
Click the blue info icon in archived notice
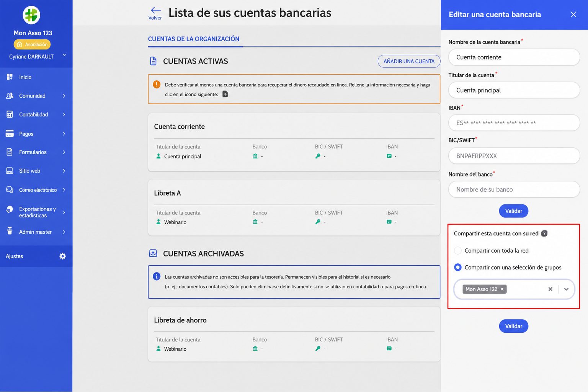pos(157,276)
